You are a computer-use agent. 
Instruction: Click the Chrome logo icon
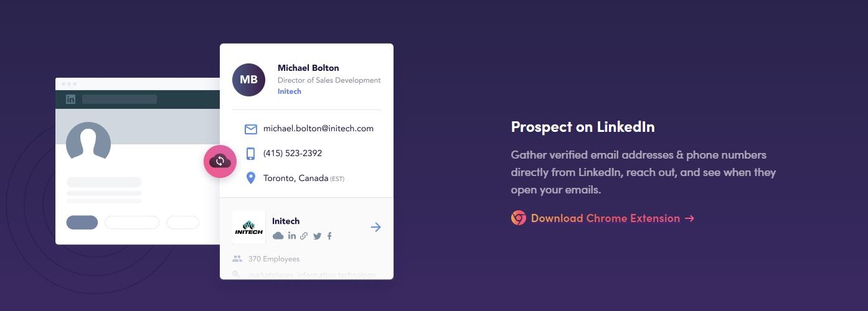click(519, 218)
